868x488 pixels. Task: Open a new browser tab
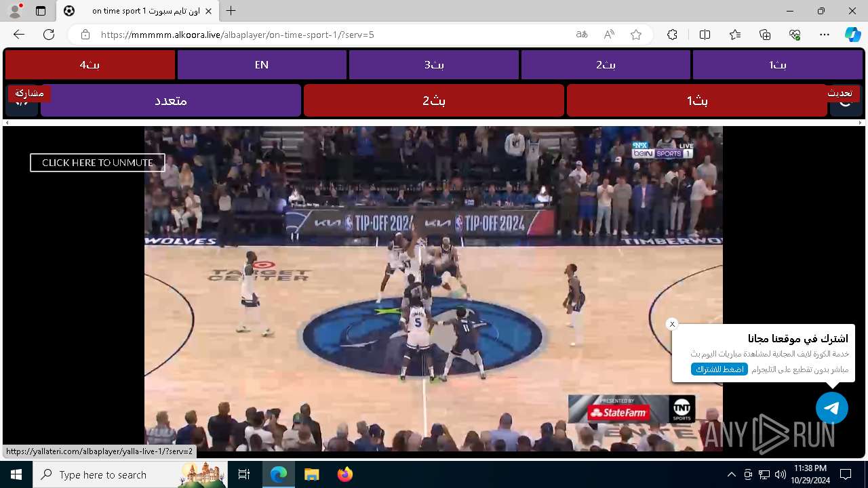[x=231, y=11]
